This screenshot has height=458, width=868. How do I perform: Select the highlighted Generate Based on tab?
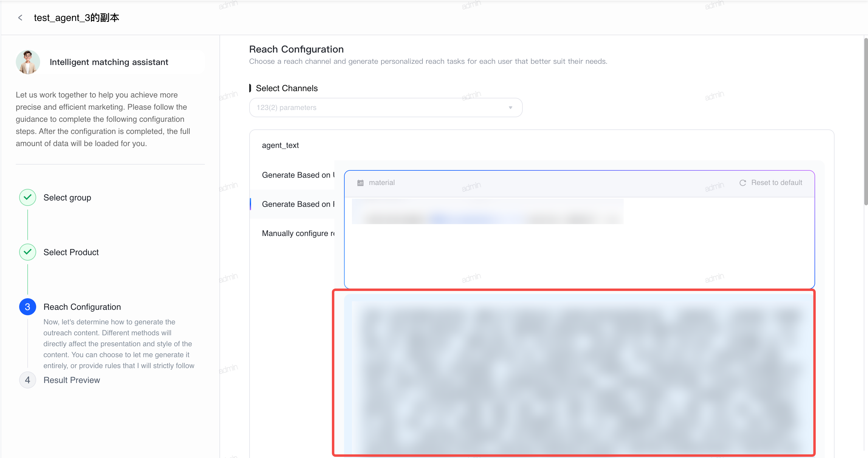(x=298, y=204)
